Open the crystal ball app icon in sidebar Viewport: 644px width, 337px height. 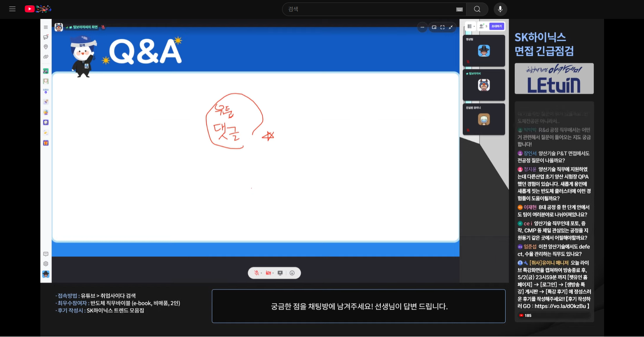pyautogui.click(x=46, y=112)
